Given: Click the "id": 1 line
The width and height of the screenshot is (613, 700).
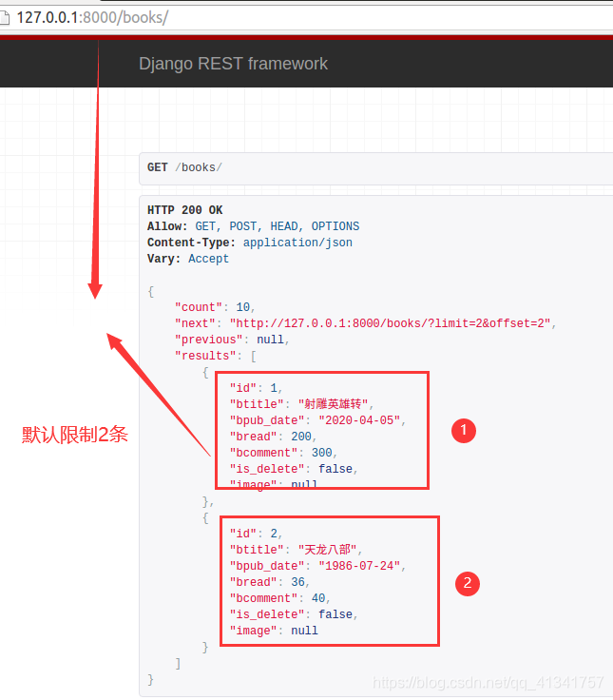Looking at the screenshot, I should (x=256, y=388).
